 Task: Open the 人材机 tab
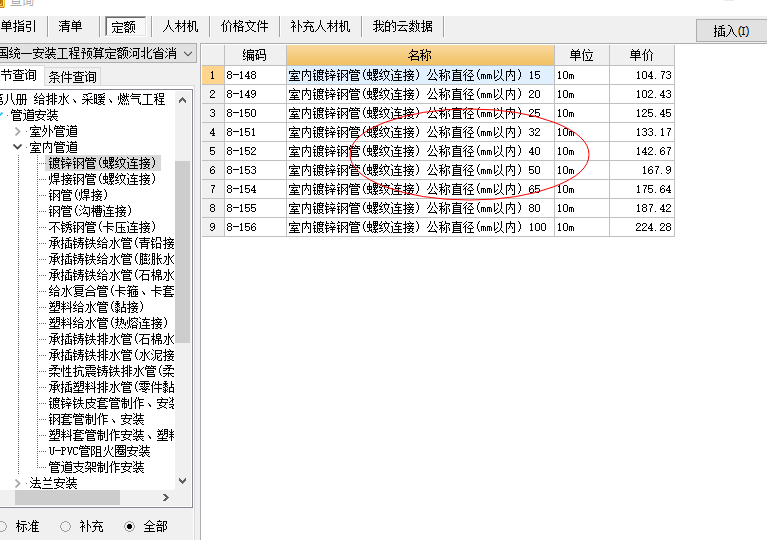click(180, 26)
